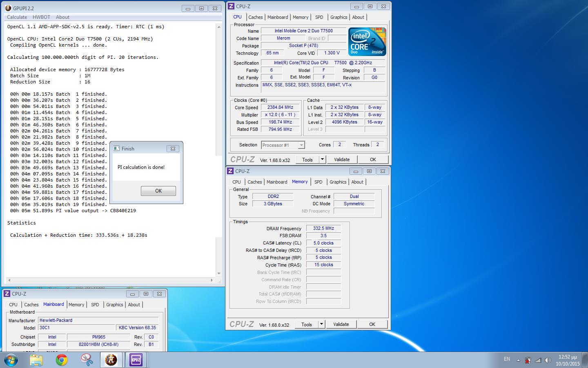Screen dimensions: 588x368
Task: Switch to GPUPI taskbar icon
Action: tap(111, 360)
